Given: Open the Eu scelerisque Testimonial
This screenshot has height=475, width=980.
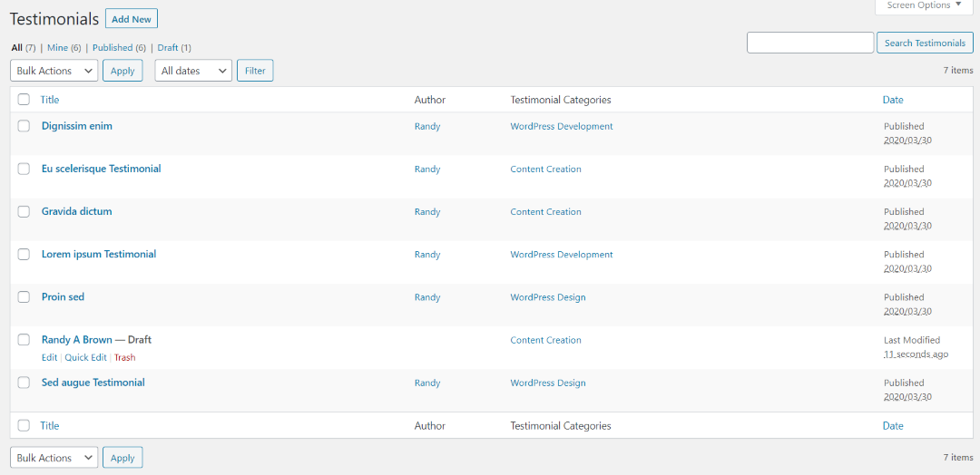Looking at the screenshot, I should (x=102, y=169).
